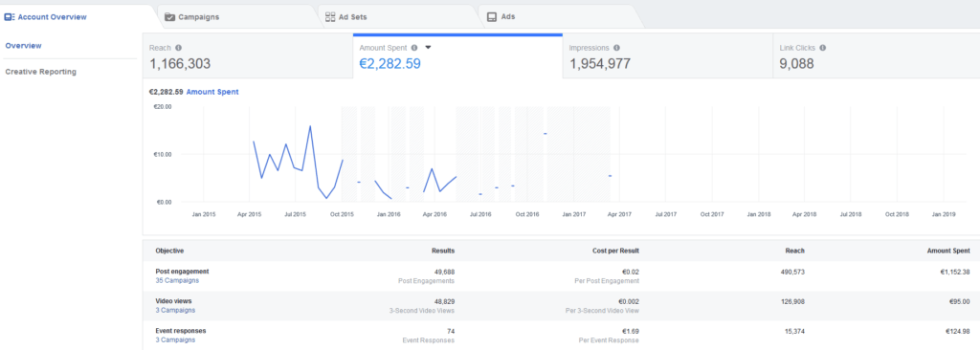Viewport: 980px width, 350px height.
Task: Click the Objective column header
Action: 170,251
